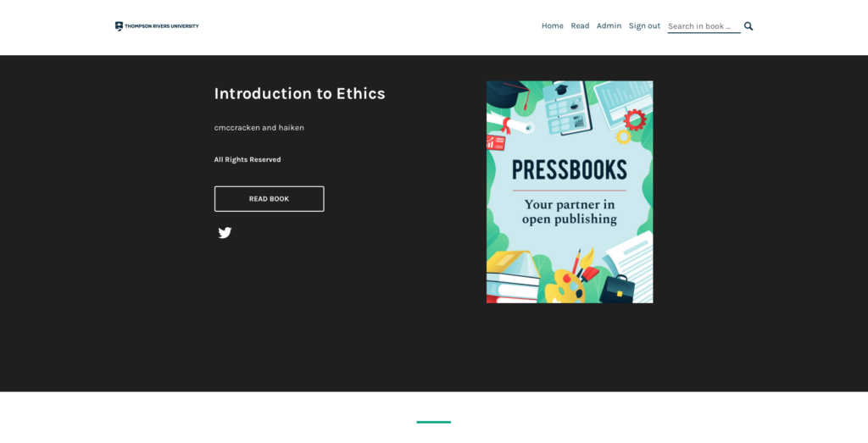Screen dimensions: 868x443
Task: Click the PRESSBOOKS heading on the cover
Action: click(x=569, y=169)
